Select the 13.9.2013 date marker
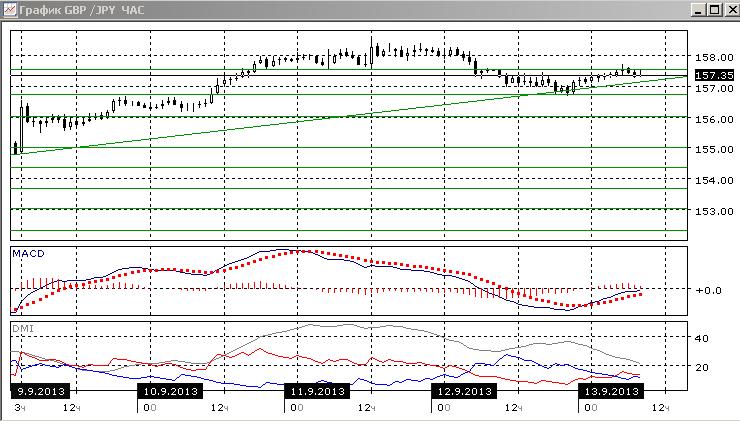Viewport: 740px width, 421px height. point(611,391)
